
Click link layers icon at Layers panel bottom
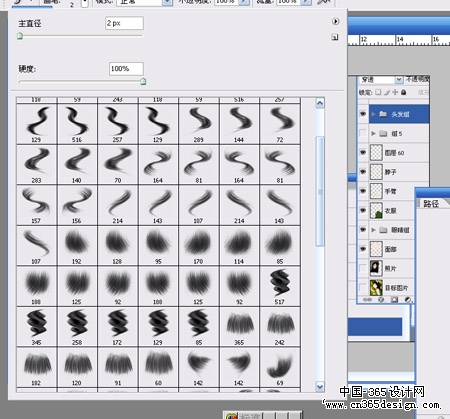[367, 300]
